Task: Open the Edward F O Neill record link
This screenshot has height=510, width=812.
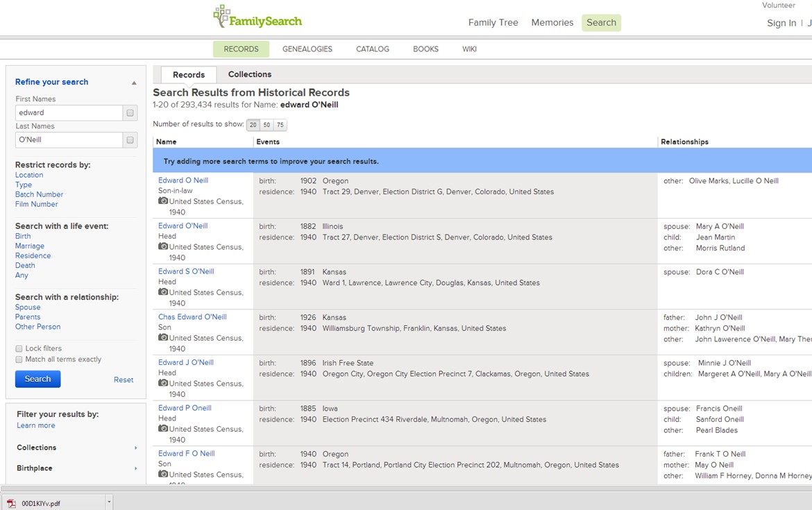Action: tap(187, 454)
